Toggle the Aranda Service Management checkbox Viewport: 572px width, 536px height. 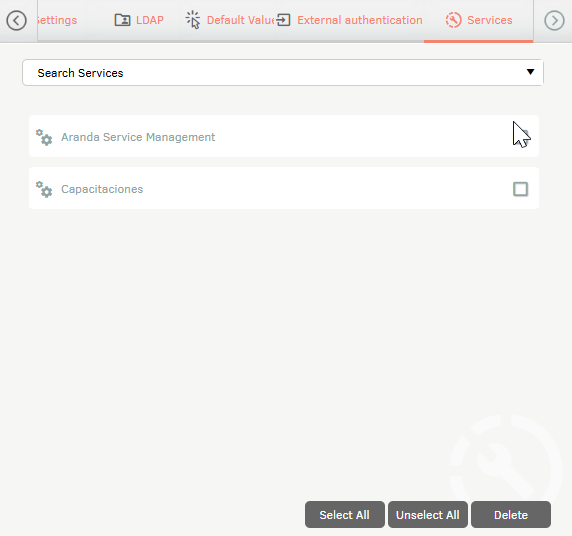click(x=520, y=137)
